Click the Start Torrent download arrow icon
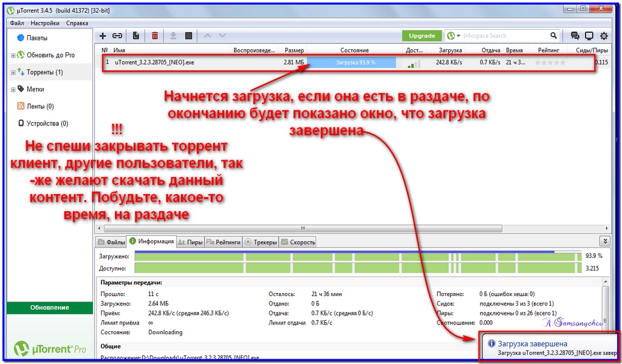Viewport: 622px width, 364px height. tap(173, 36)
